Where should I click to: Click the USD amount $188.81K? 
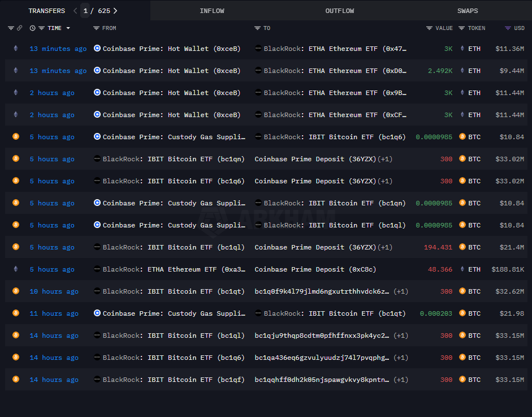coord(508,269)
